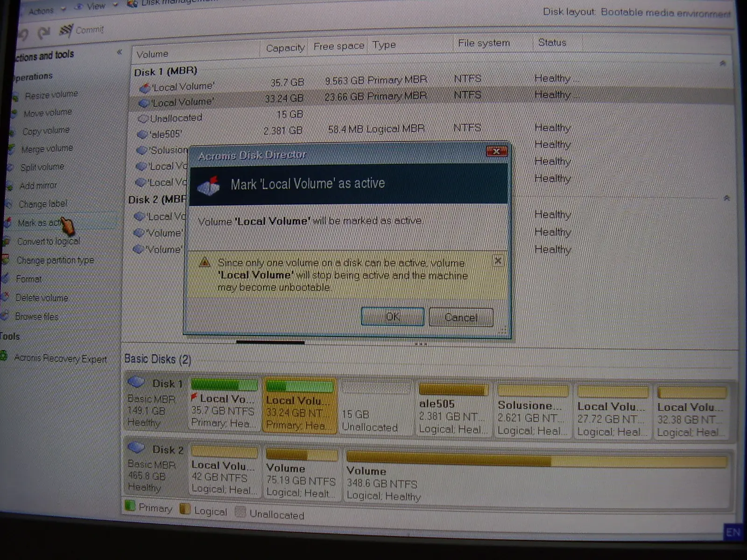Select Merge volume operation
Screen dimensions: 747x560
pos(47,149)
